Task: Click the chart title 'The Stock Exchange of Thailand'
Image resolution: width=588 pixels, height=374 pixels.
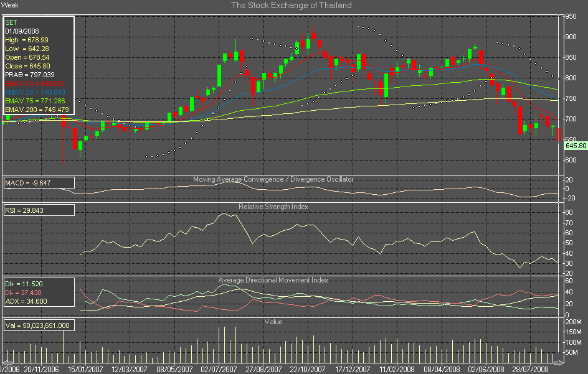Action: [x=292, y=5]
